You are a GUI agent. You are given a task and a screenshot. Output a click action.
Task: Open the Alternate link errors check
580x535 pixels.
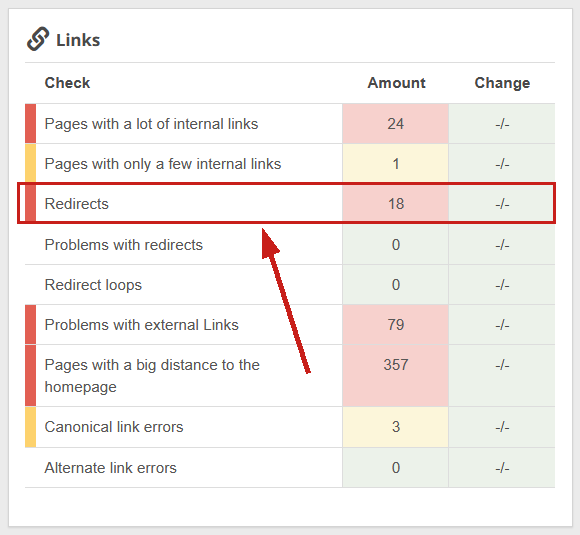(111, 468)
